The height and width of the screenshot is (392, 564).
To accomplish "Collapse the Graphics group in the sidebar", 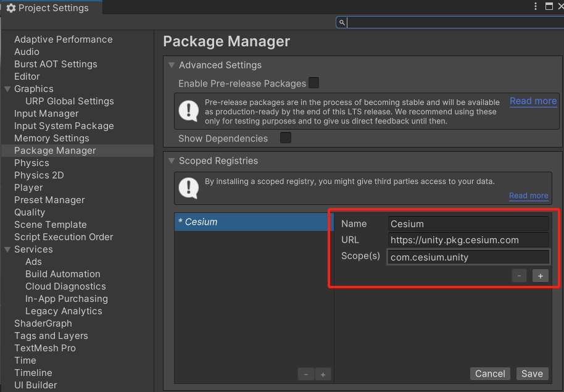I will click(x=6, y=89).
